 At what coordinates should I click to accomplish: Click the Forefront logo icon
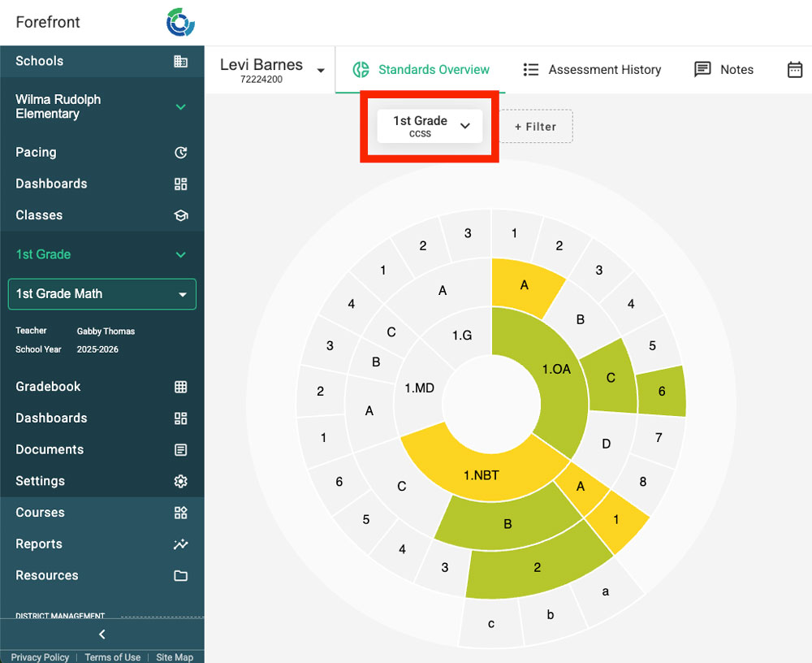click(180, 23)
